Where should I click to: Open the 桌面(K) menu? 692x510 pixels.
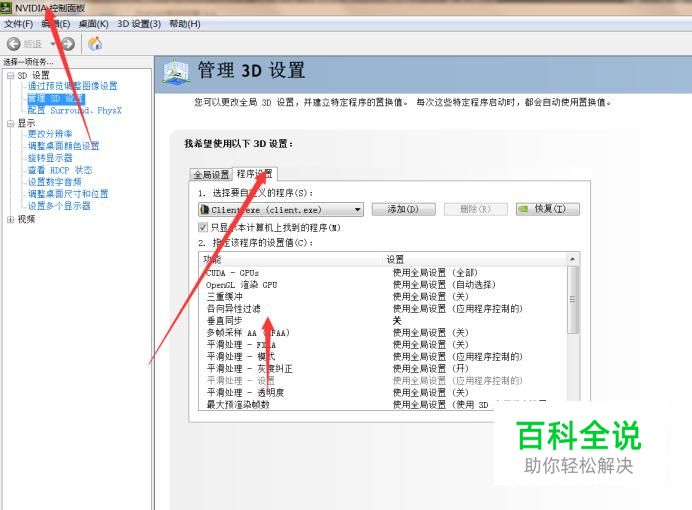click(x=93, y=24)
